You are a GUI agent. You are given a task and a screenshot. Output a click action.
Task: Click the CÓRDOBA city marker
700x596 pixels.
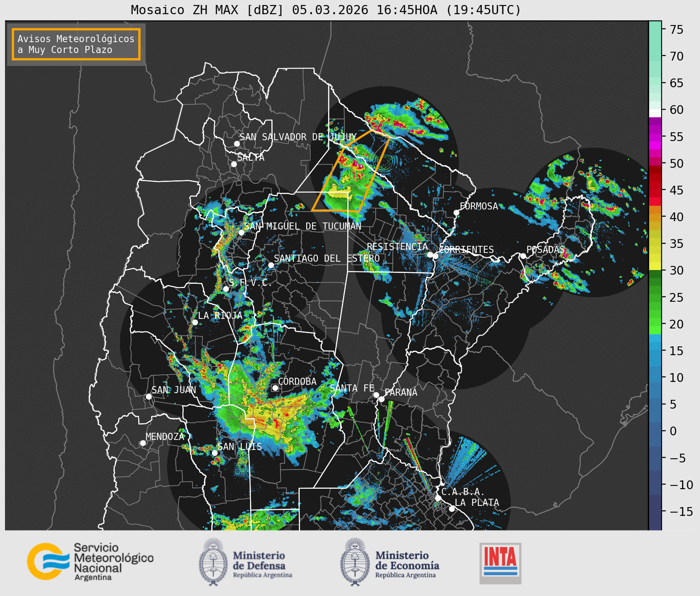tap(275, 388)
